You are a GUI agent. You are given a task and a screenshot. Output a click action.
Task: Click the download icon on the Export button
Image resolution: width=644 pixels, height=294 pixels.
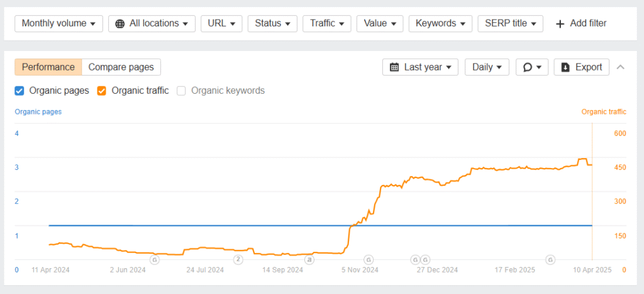coord(565,67)
